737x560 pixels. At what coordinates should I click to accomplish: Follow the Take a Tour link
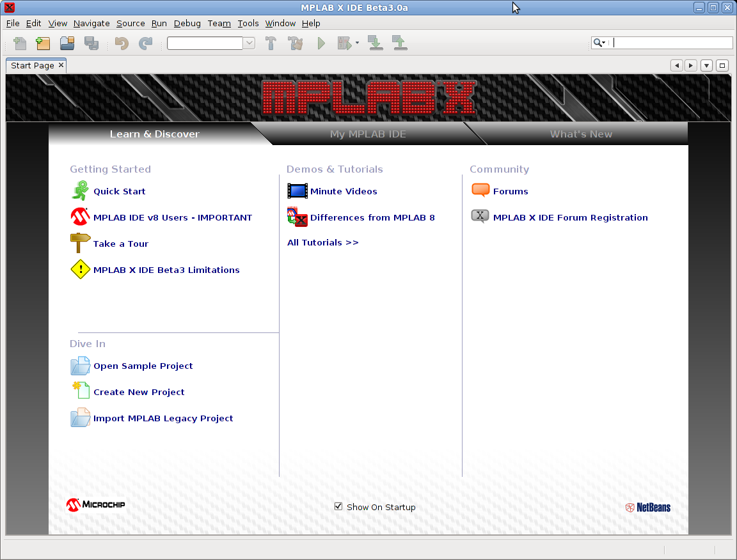click(121, 244)
